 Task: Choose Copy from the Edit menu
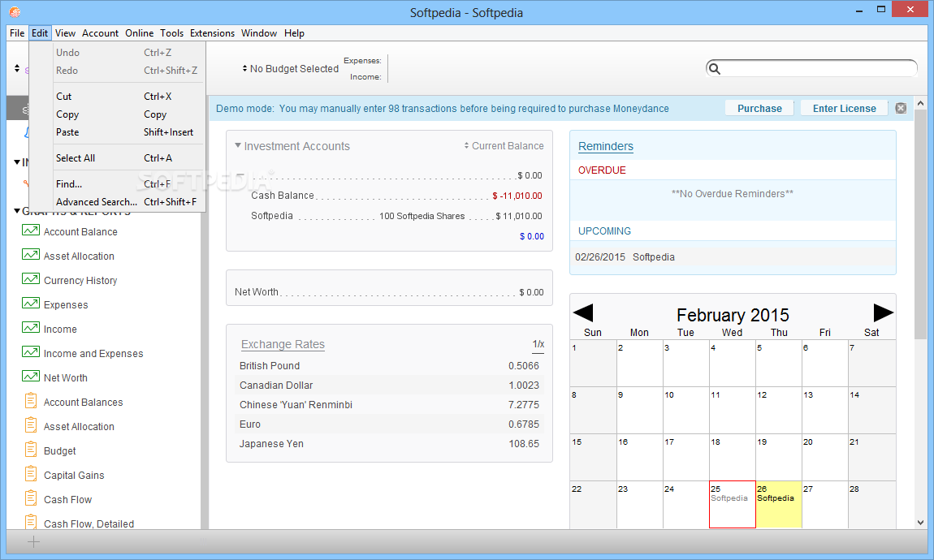117,114
